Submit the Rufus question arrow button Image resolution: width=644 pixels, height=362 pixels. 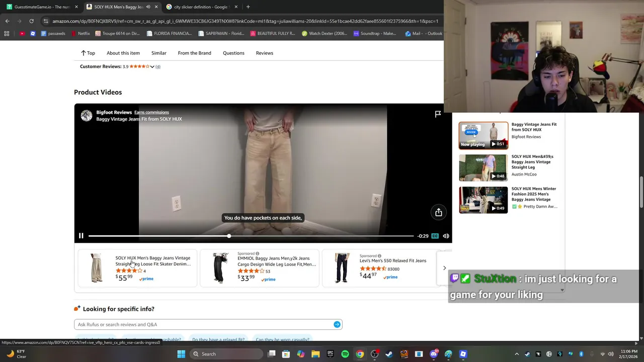(337, 324)
